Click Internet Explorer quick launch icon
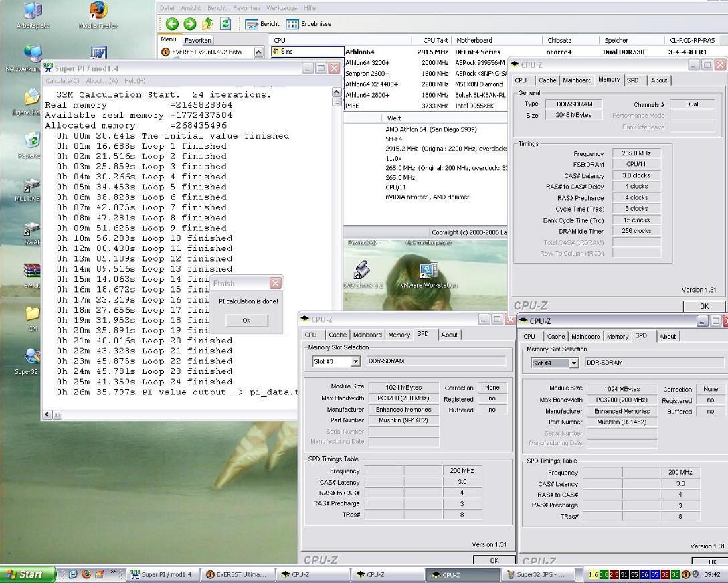This screenshot has width=728, height=583. [73, 574]
